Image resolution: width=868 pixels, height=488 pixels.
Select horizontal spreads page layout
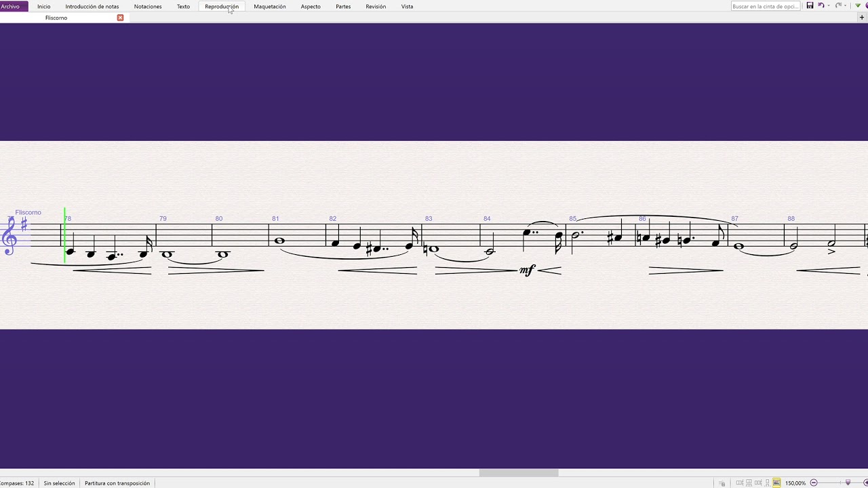point(740,483)
